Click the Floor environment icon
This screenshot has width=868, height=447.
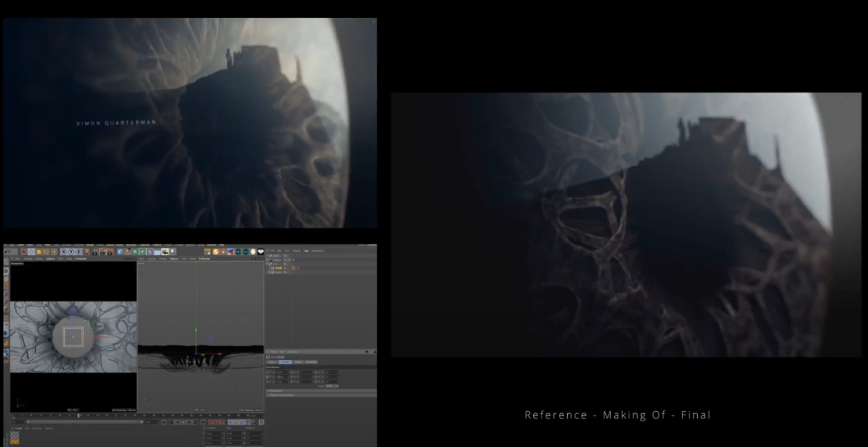point(158,252)
